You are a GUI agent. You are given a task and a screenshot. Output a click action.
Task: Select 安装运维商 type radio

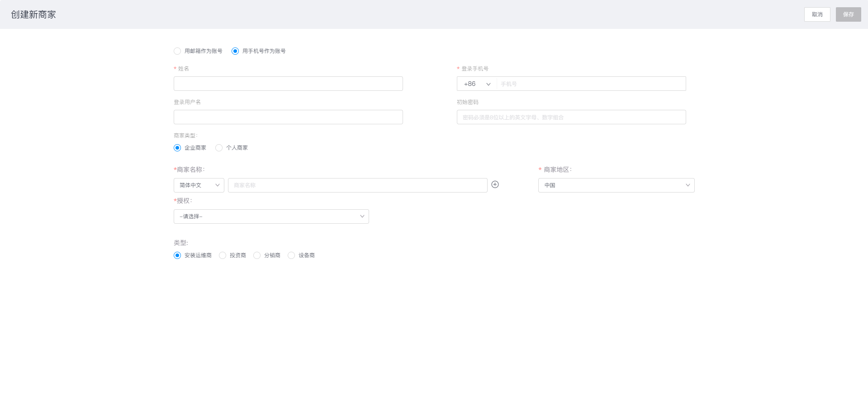coord(177,255)
